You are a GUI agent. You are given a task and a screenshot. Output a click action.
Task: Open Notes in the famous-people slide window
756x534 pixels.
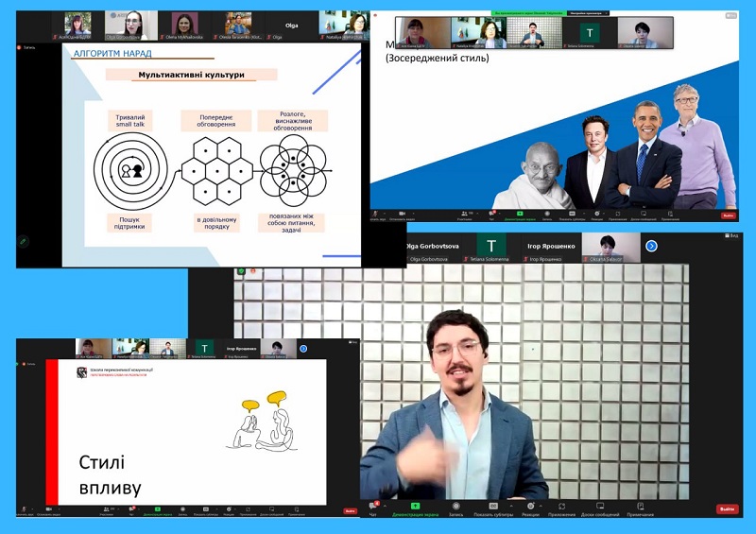coord(670,215)
